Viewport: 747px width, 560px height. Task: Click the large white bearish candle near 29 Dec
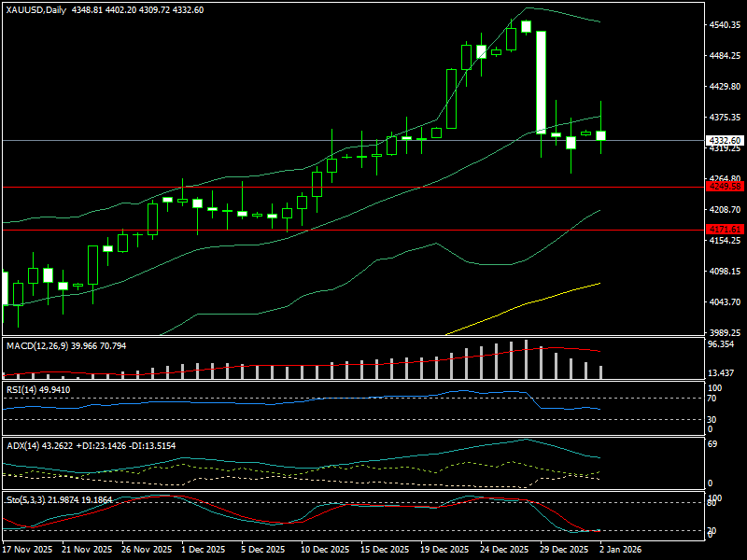[541, 82]
